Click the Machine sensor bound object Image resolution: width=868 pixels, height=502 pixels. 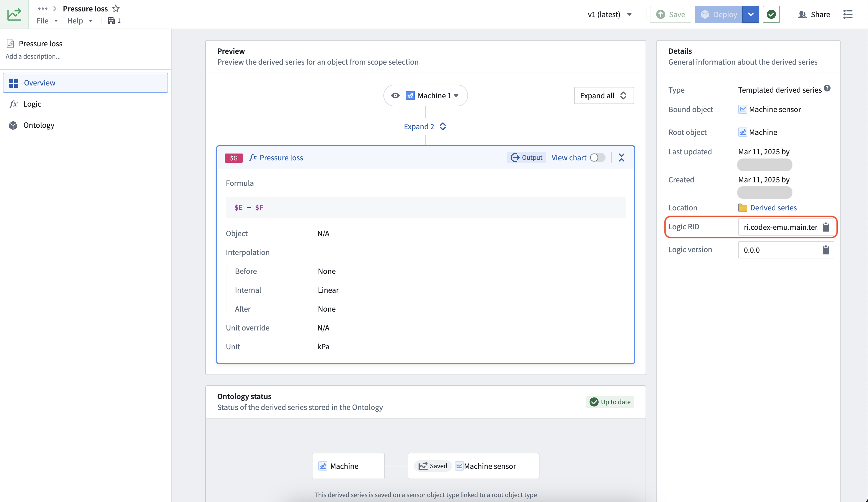(769, 109)
